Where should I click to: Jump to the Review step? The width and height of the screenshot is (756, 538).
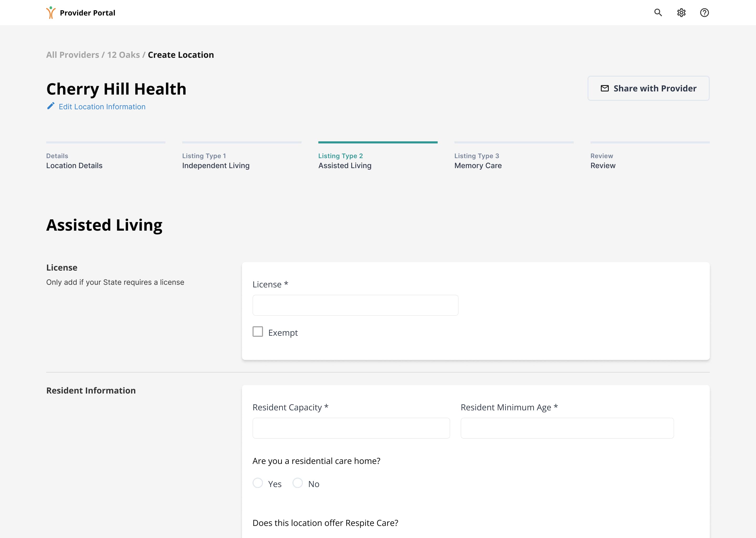click(602, 165)
